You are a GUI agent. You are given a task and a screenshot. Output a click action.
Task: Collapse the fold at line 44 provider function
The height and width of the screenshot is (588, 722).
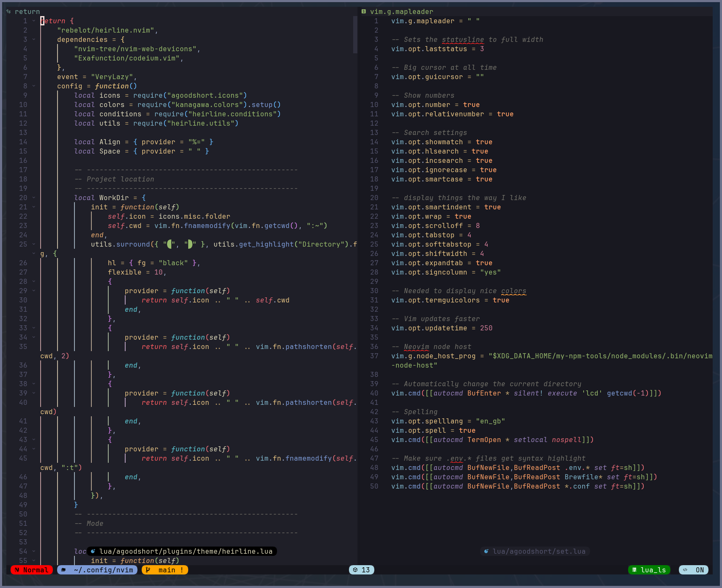34,449
